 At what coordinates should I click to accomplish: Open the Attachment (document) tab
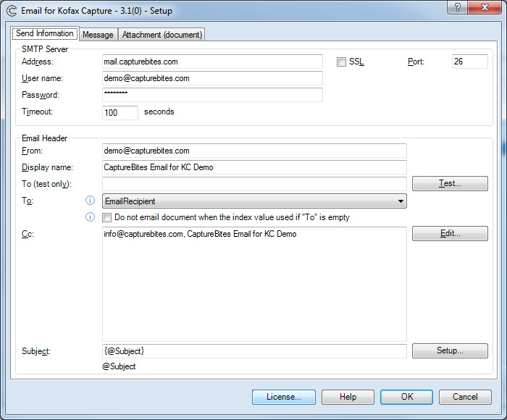coord(162,35)
